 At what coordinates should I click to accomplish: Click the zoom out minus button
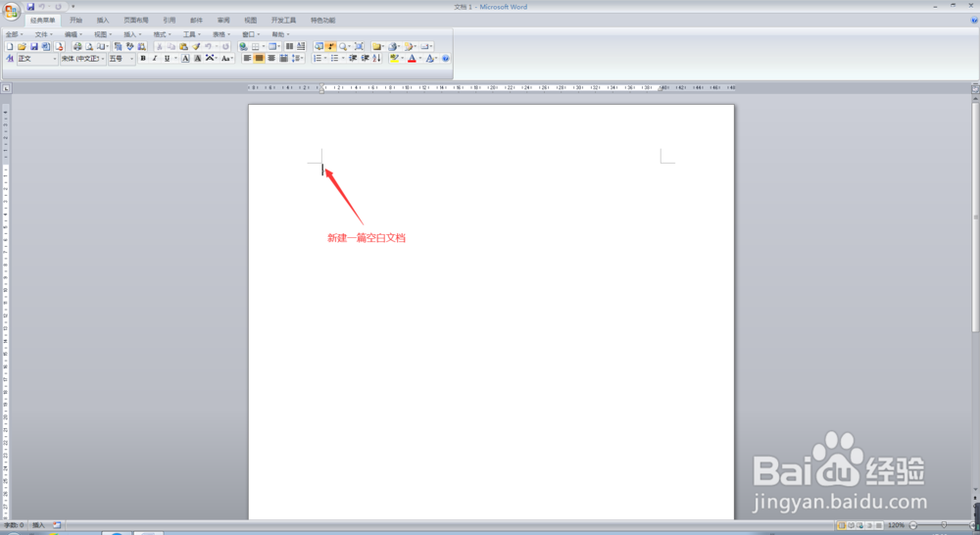[913, 525]
